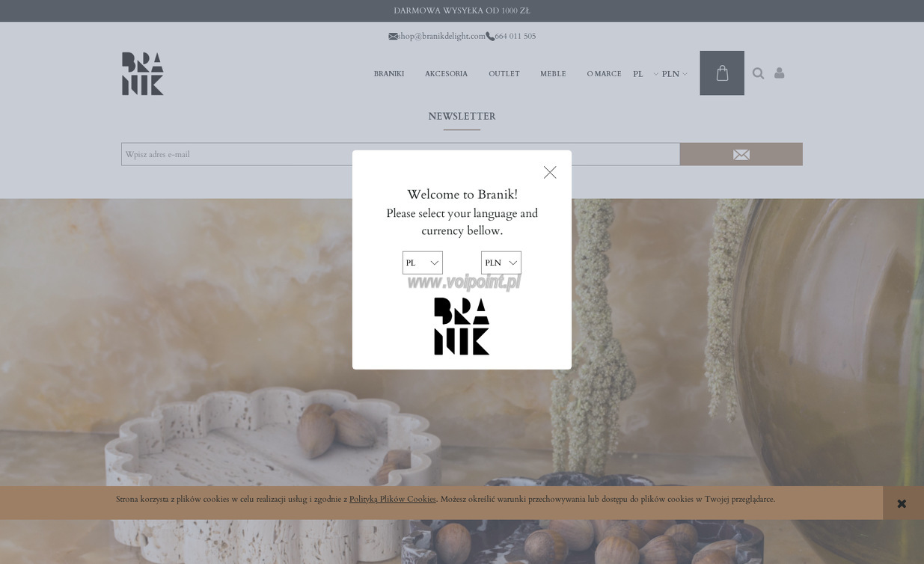Open the user account icon
The width and height of the screenshot is (924, 564).
coord(780,73)
